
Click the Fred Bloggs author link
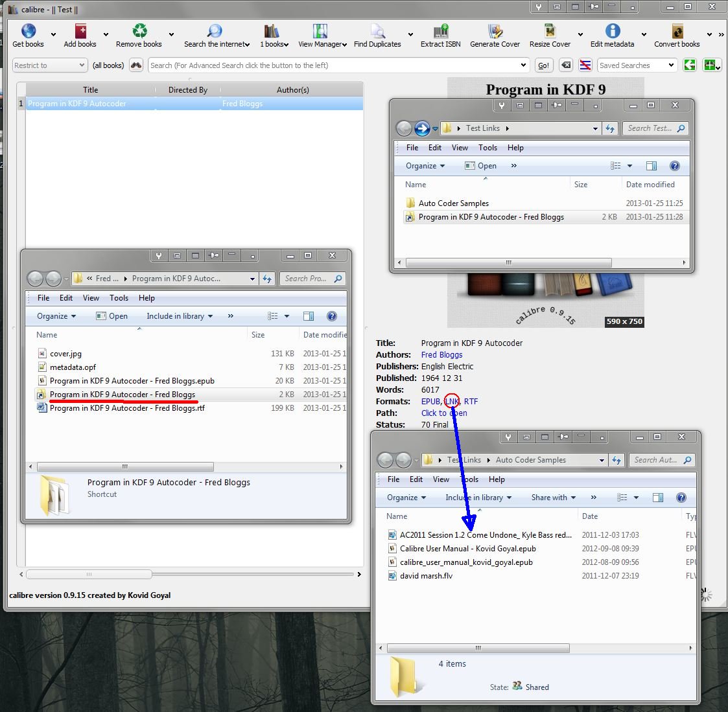click(441, 354)
